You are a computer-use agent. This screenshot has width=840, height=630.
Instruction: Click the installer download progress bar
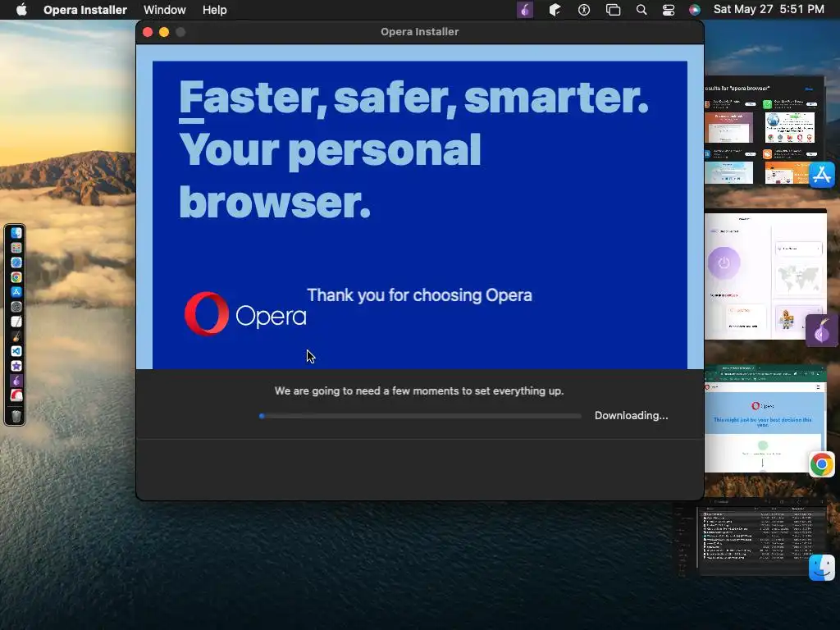(x=420, y=416)
